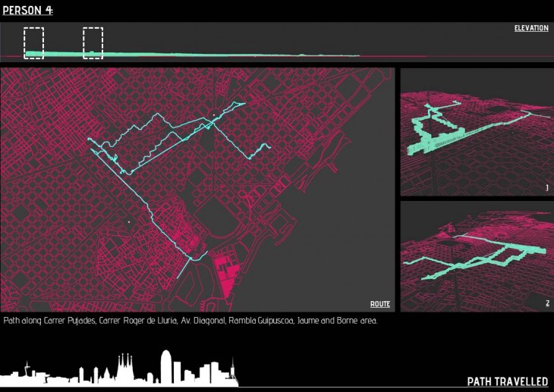Select the first dashed box on elevation strip
Screen dimensions: 554x392
coord(34,43)
